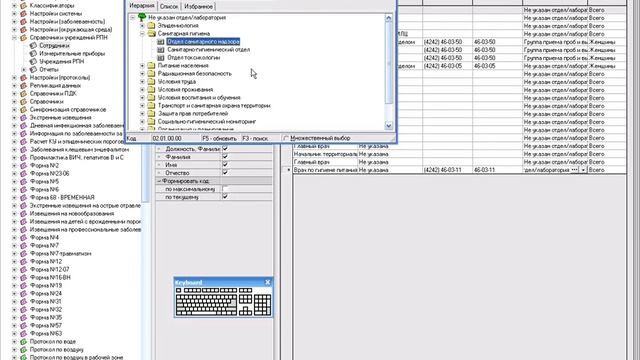Select Отдел санитарного надзора item
Screen dimensions: 640x360
click(203, 42)
